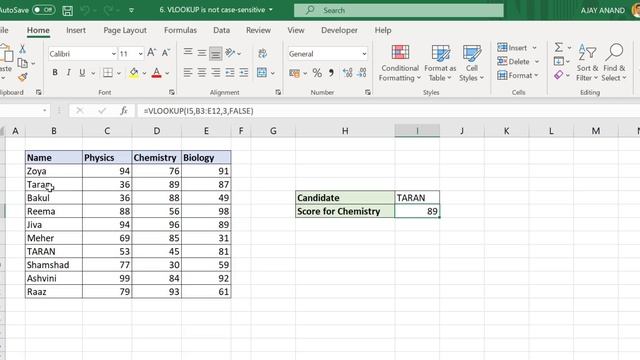The height and width of the screenshot is (360, 640).
Task: Click the AutoSum sigma icon
Action: (559, 47)
